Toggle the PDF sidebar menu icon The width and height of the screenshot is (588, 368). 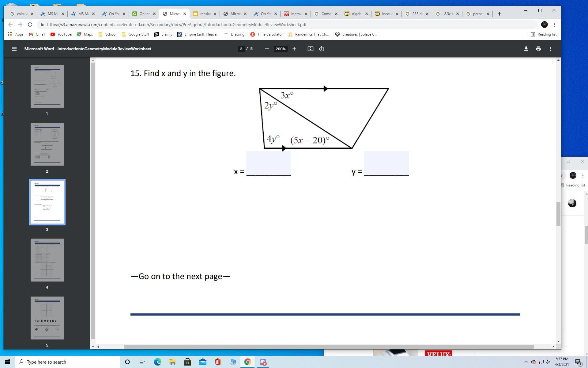(14, 49)
